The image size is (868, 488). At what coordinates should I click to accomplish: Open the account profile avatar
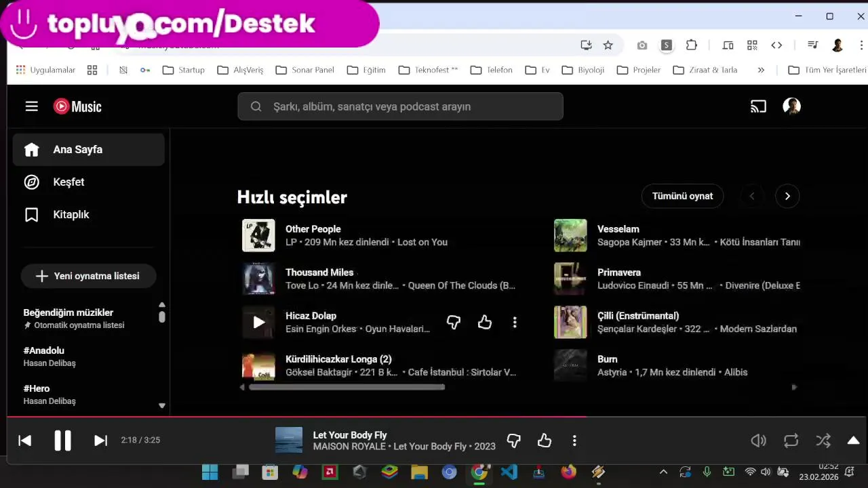[x=791, y=106]
